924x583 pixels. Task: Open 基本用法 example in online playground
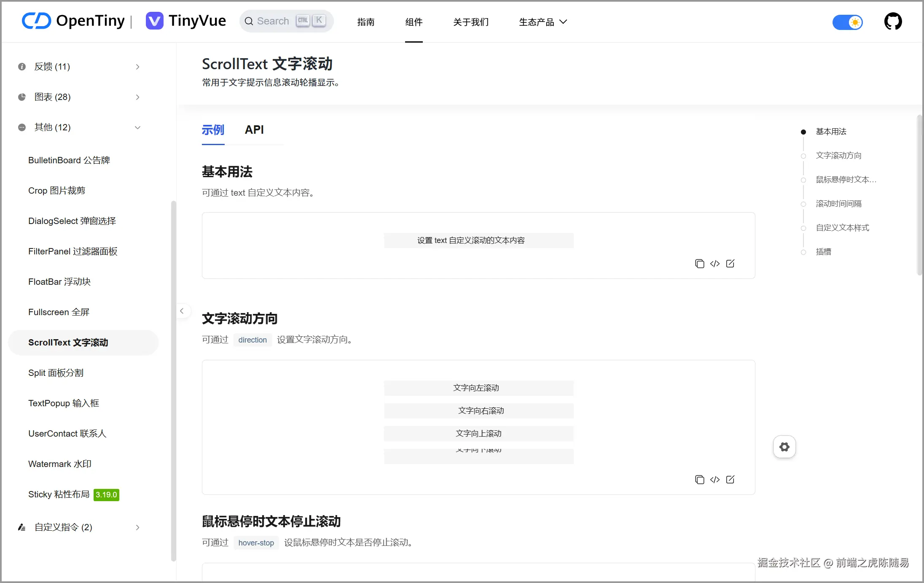[731, 263]
